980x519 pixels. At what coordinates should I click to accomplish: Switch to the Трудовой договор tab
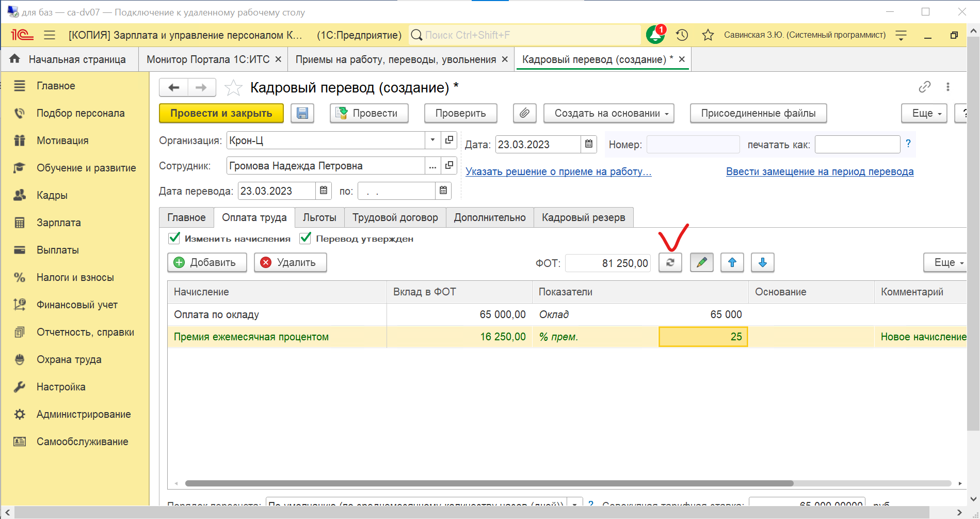pos(395,217)
